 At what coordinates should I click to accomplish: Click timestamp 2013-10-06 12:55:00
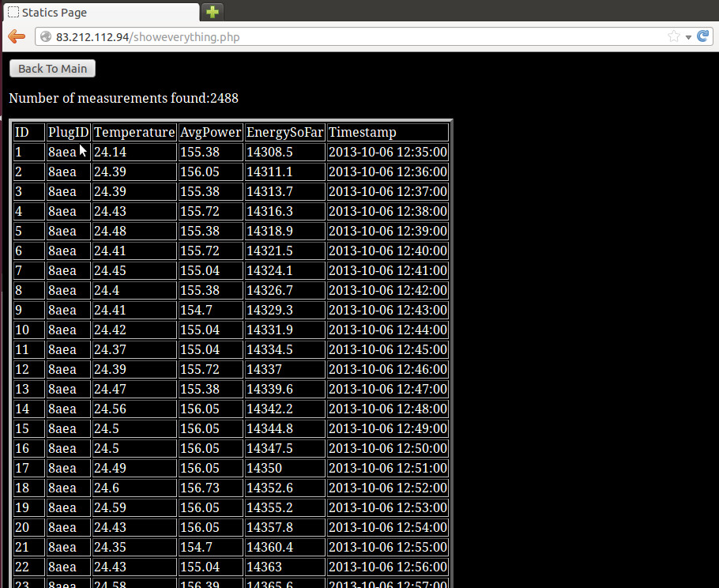click(x=388, y=546)
